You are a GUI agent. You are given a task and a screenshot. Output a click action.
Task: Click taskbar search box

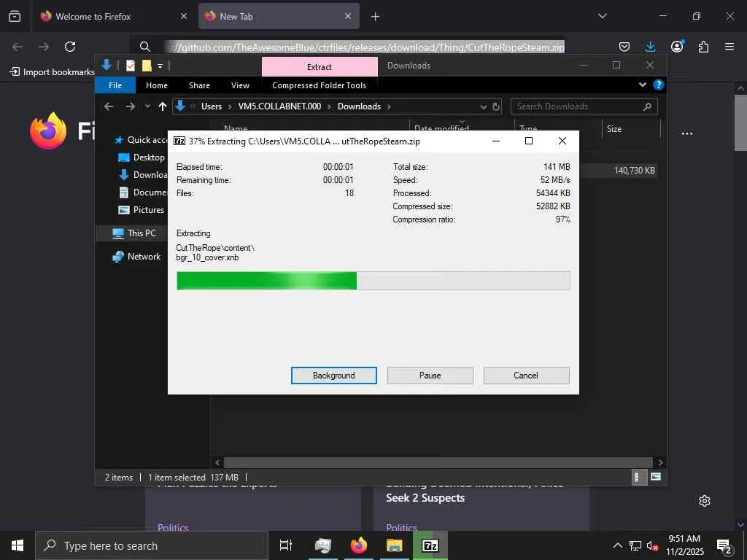(x=152, y=545)
